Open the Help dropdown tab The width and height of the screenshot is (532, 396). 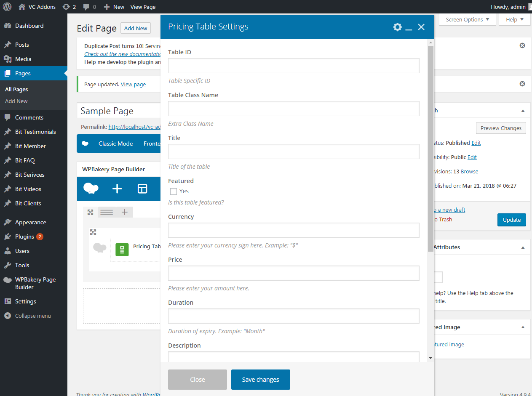point(514,19)
